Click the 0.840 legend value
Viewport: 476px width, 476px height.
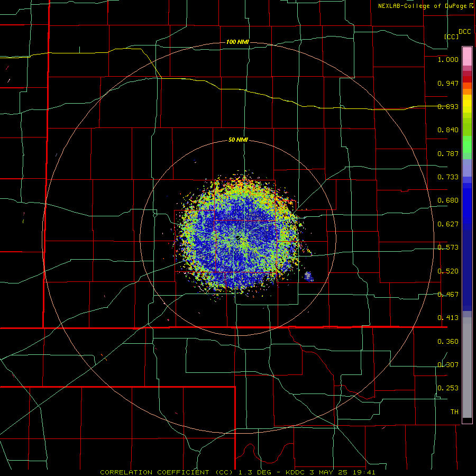[448, 130]
